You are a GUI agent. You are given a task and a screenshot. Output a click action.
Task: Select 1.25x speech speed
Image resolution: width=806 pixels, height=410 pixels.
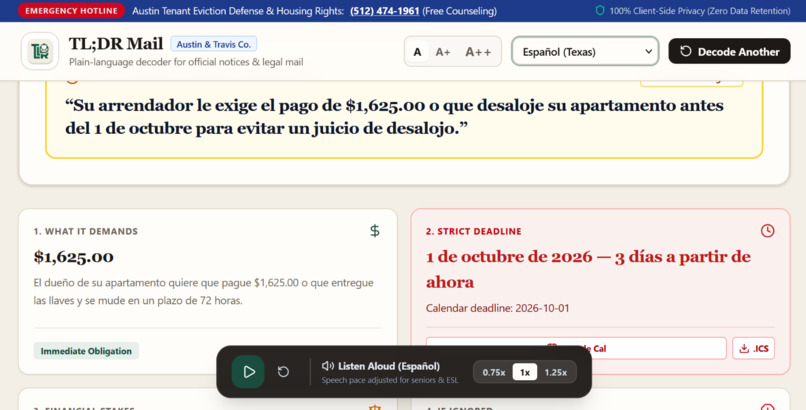pos(556,372)
